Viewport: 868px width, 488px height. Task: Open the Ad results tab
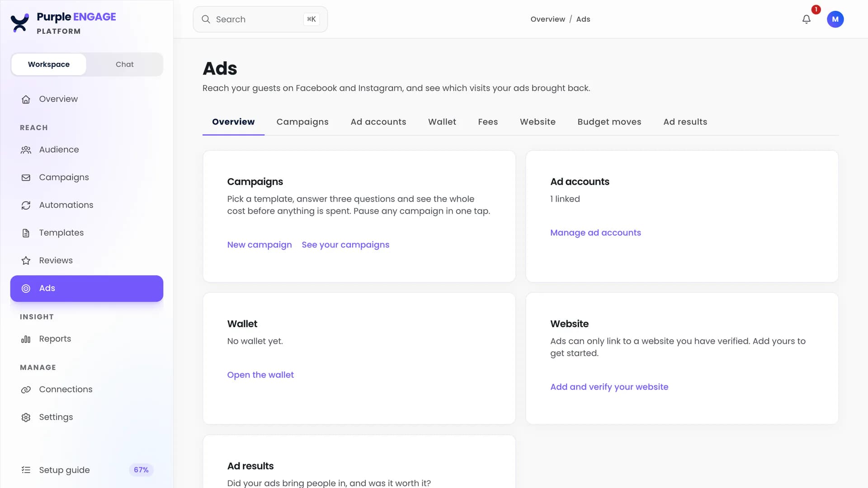(685, 122)
